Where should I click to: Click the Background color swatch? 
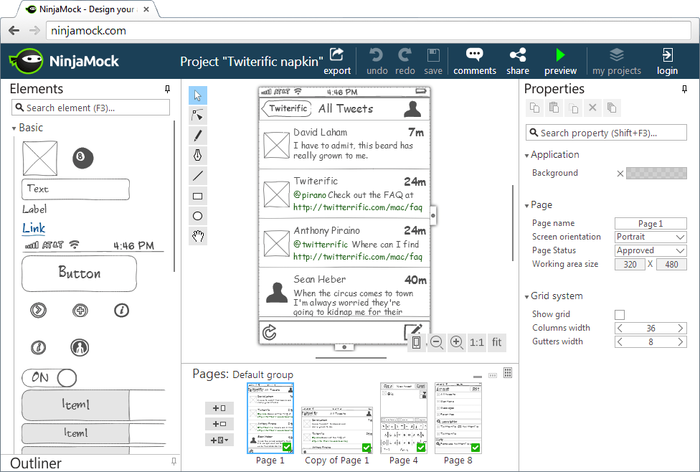tap(656, 173)
